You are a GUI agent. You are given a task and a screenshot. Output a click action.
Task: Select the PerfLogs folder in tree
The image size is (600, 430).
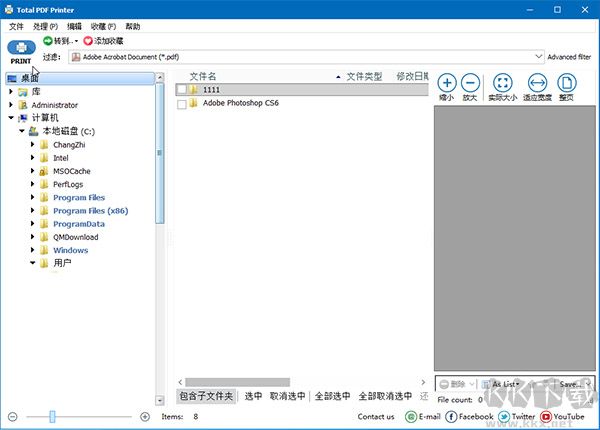coord(68,184)
